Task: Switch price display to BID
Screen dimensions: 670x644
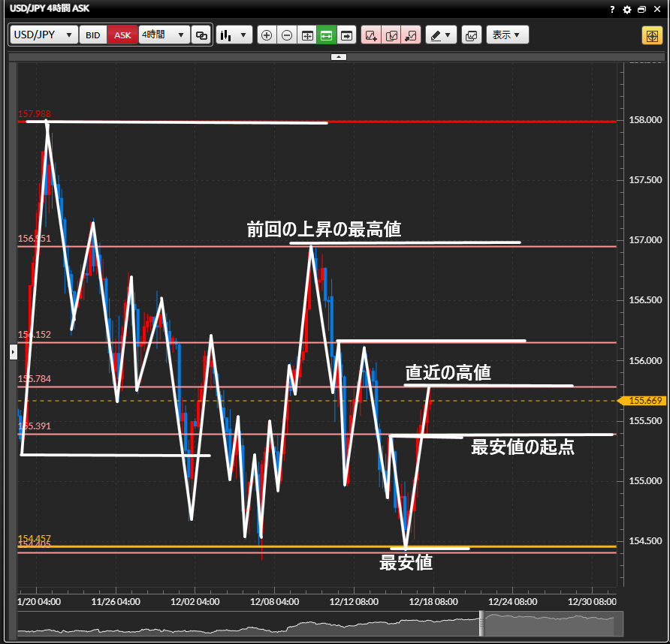Action: (x=92, y=35)
